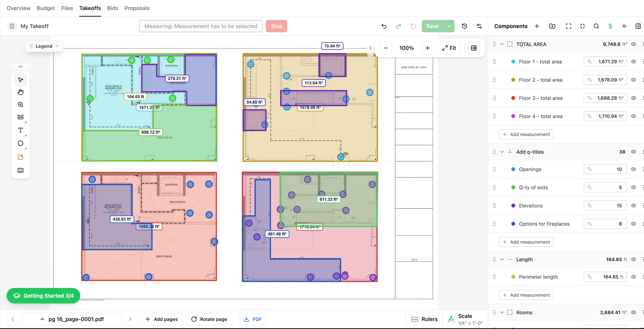Collapse the TOTAL AREA component group

[x=502, y=44]
